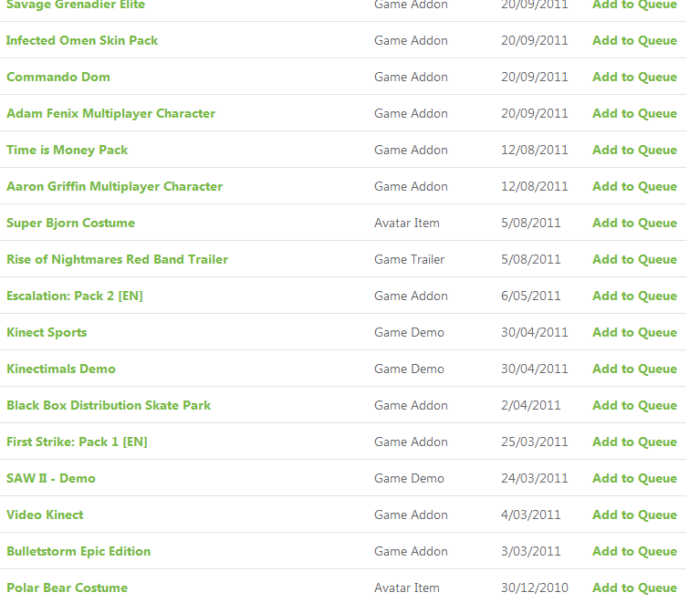
Task: Select the date 4/03/2011
Action: (x=530, y=515)
